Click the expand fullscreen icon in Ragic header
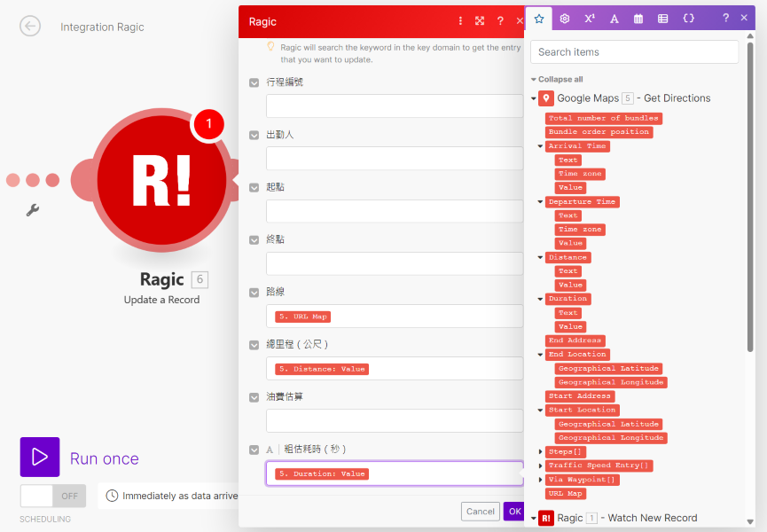Image resolution: width=767 pixels, height=532 pixels. (x=480, y=21)
